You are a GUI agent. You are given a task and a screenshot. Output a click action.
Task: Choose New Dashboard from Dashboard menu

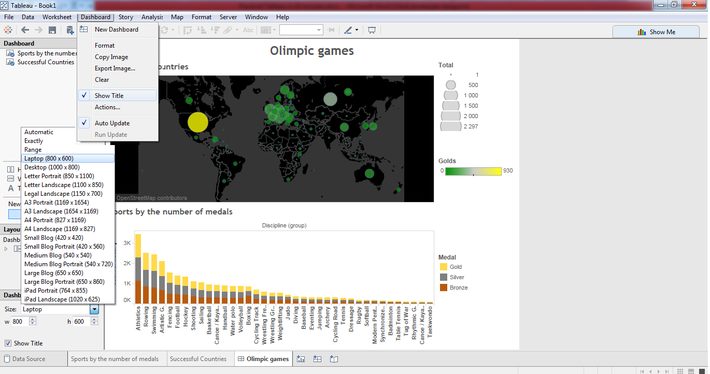(116, 29)
